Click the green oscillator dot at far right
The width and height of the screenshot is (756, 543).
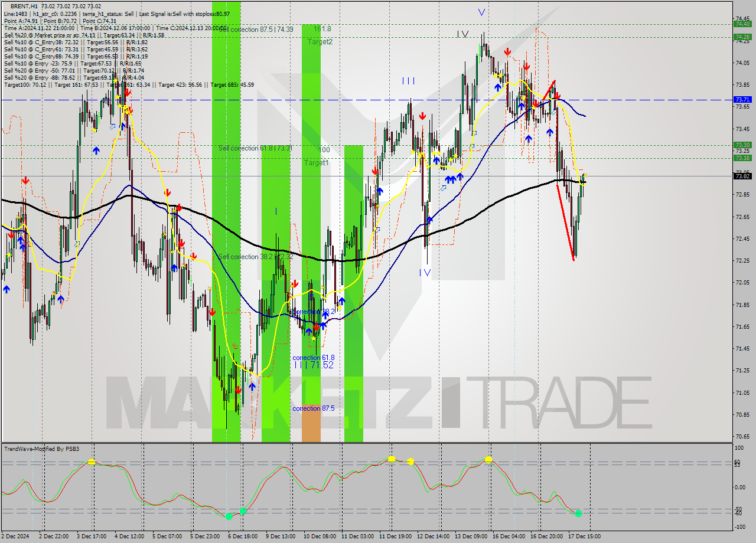[x=578, y=513]
